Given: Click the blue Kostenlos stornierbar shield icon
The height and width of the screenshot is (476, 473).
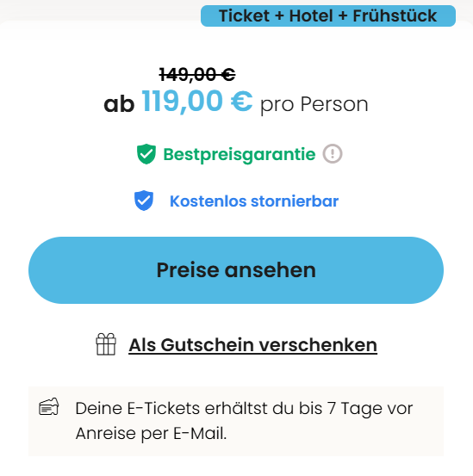Looking at the screenshot, I should (144, 201).
